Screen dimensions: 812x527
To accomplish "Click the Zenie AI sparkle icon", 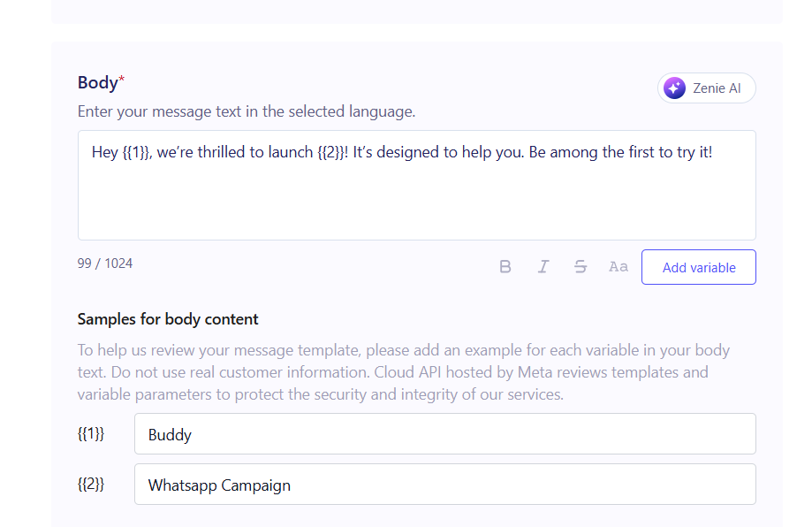I will click(x=674, y=88).
